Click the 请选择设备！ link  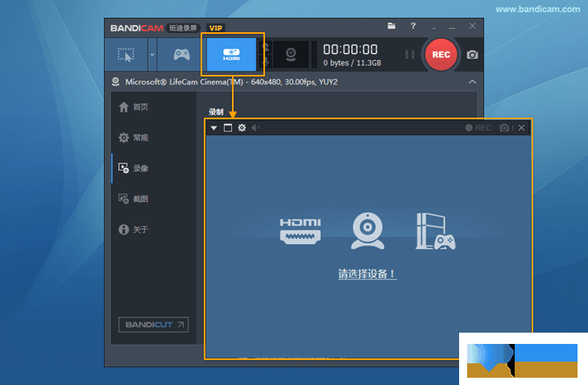[x=367, y=274]
